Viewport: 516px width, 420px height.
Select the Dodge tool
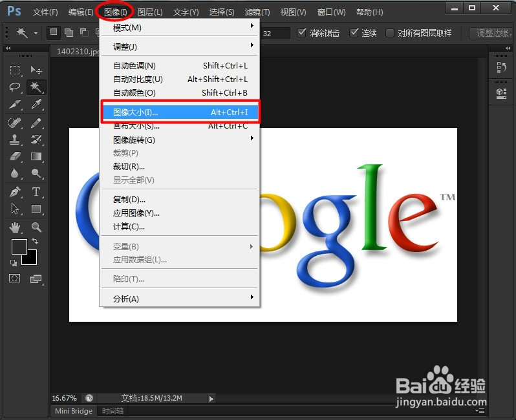[x=36, y=173]
